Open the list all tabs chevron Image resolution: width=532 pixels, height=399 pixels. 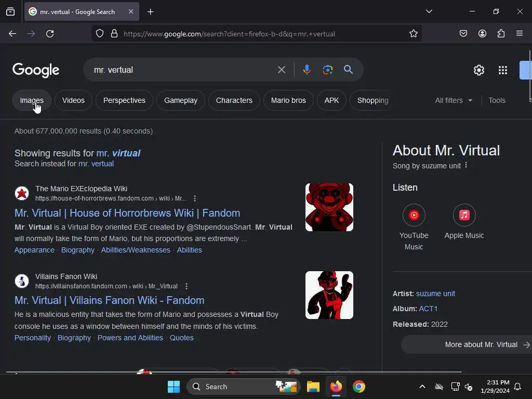point(429,11)
